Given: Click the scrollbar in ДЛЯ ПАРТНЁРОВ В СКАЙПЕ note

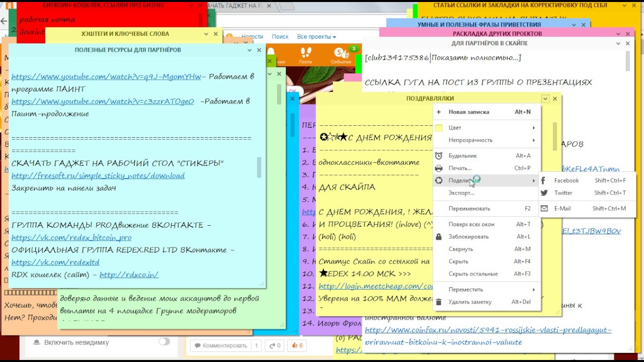Looking at the screenshot, I should tap(627, 61).
